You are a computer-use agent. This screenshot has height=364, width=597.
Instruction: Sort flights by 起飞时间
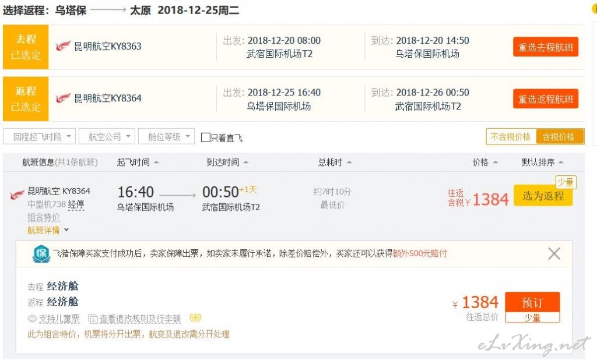[x=138, y=162]
